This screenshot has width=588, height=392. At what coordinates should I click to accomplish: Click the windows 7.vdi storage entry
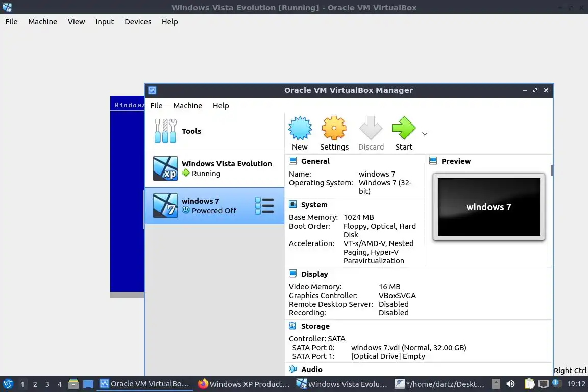tap(408, 348)
